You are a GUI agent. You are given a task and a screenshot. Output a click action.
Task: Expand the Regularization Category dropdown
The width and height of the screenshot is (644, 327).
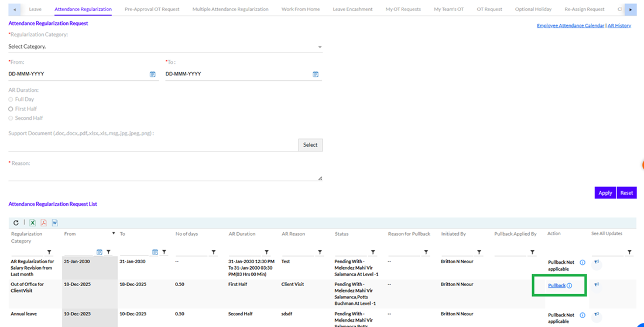(x=320, y=47)
